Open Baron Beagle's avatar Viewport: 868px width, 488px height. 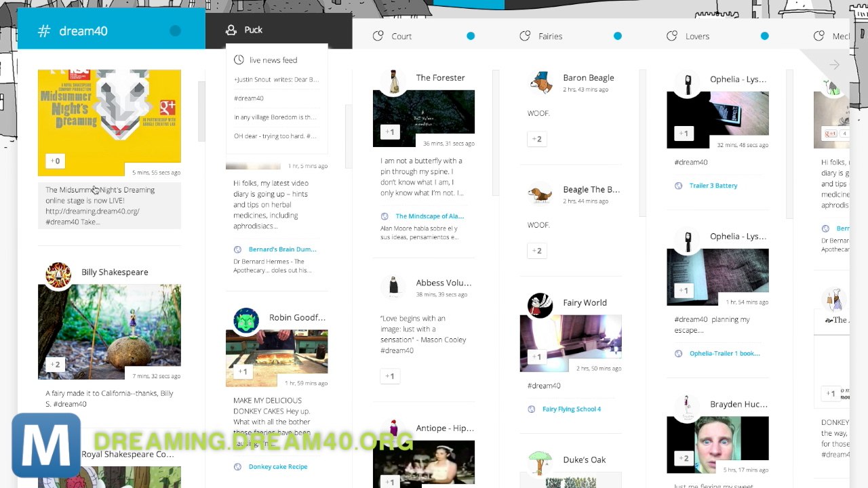(x=540, y=81)
